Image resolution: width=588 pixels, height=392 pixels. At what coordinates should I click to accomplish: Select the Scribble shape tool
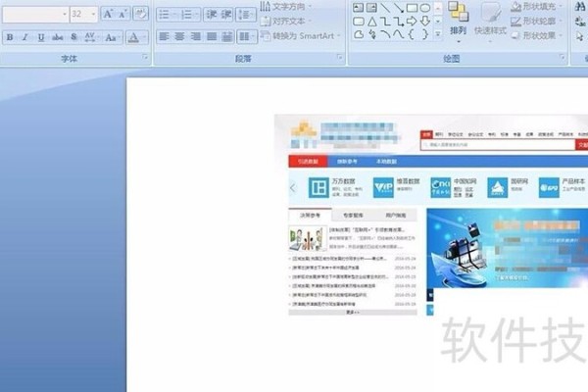coord(371,34)
